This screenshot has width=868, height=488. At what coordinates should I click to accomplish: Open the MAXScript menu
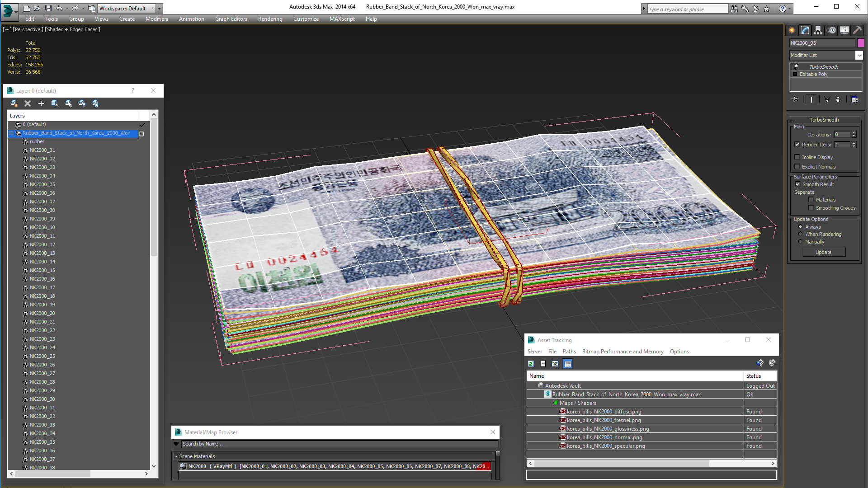click(342, 19)
